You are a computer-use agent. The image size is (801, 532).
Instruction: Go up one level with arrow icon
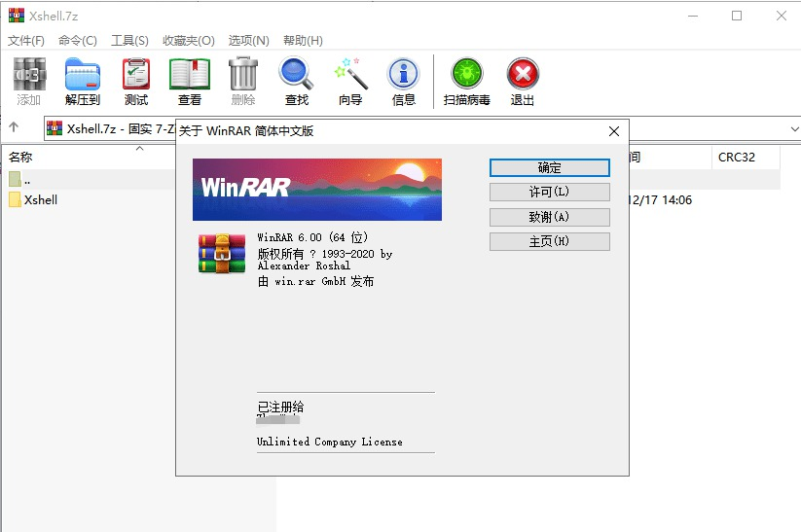14,127
